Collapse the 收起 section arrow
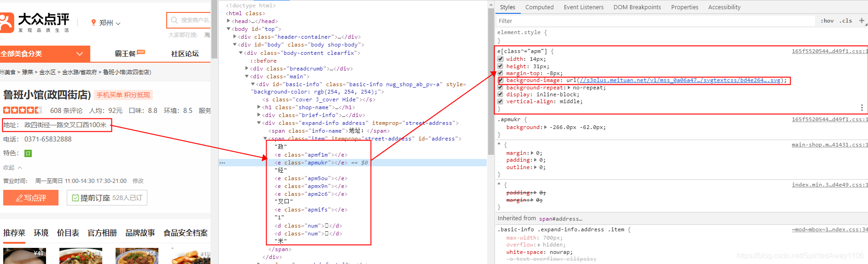 tap(20, 168)
